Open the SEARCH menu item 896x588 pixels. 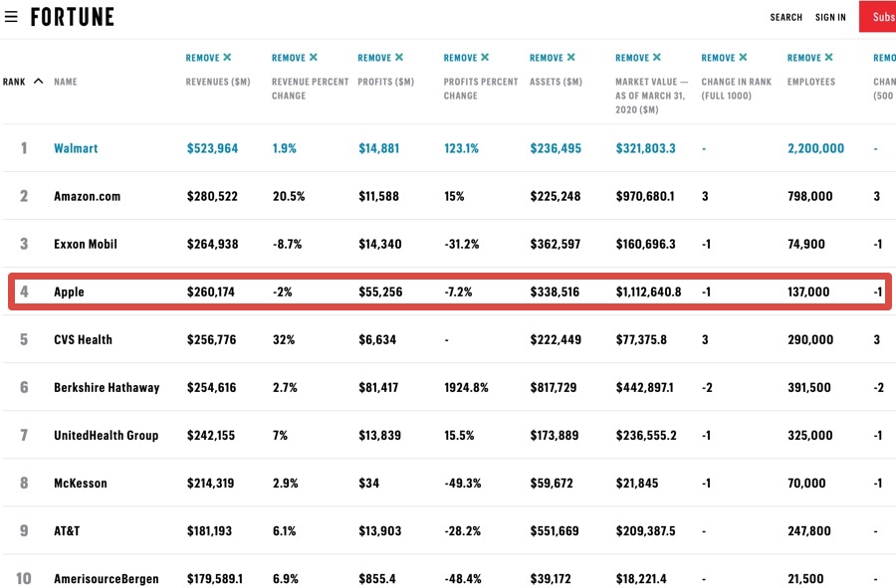coord(785,17)
